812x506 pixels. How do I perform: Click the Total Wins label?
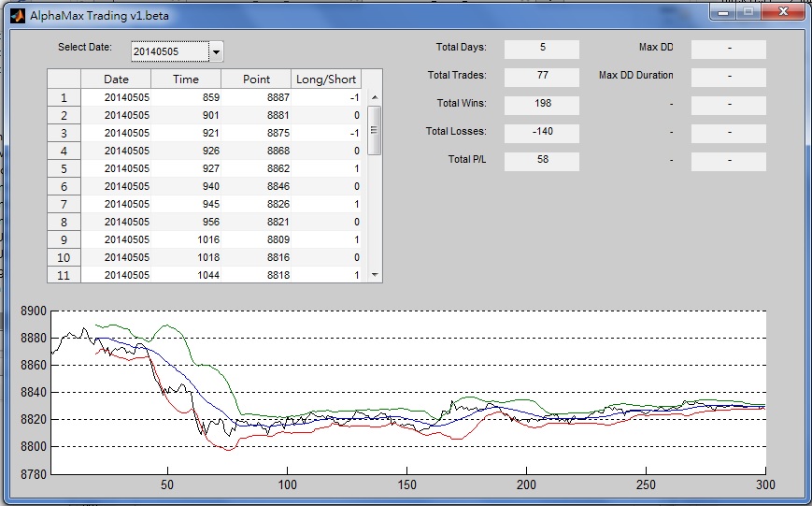(462, 103)
